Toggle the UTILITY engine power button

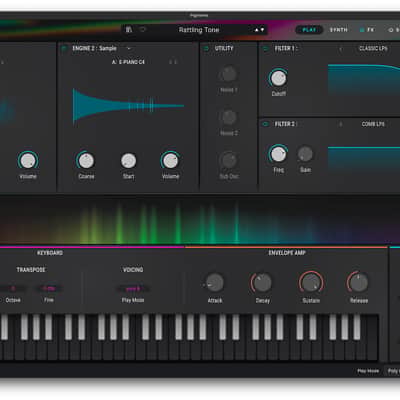[x=206, y=49]
